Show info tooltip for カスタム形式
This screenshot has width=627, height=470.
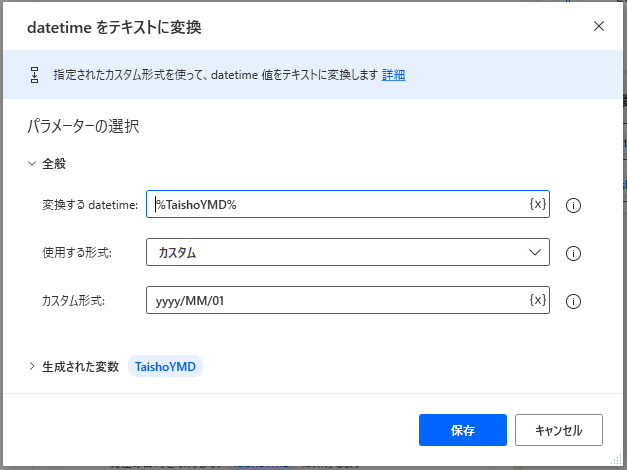pyautogui.click(x=574, y=301)
